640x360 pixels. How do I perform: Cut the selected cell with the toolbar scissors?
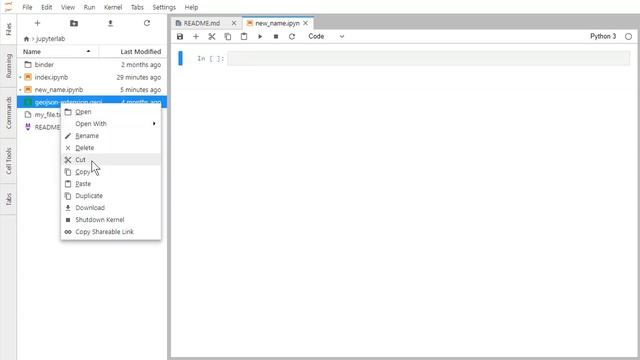212,36
